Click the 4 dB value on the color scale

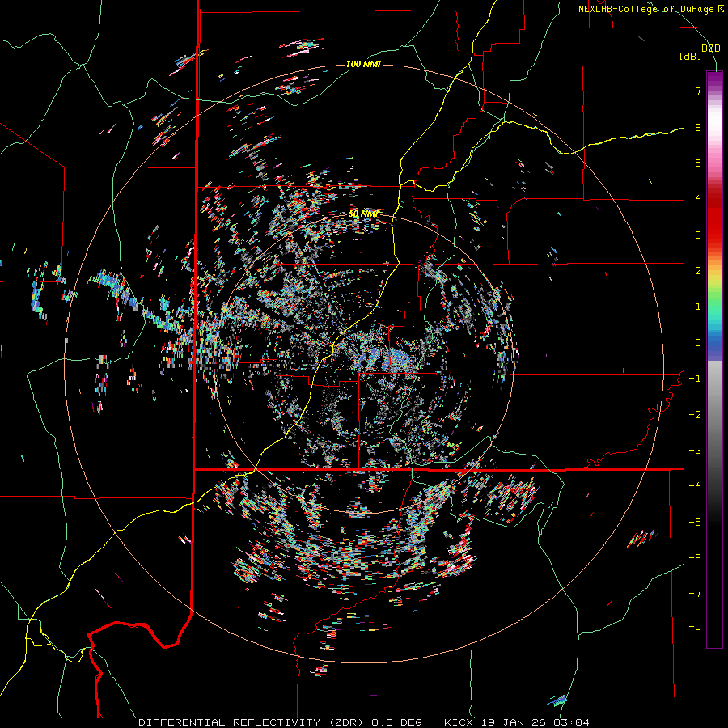(698, 199)
